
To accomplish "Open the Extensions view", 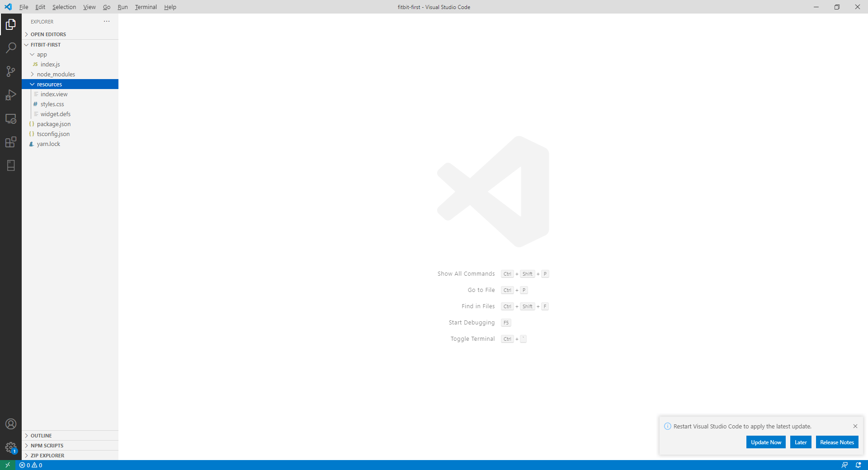I will point(11,142).
